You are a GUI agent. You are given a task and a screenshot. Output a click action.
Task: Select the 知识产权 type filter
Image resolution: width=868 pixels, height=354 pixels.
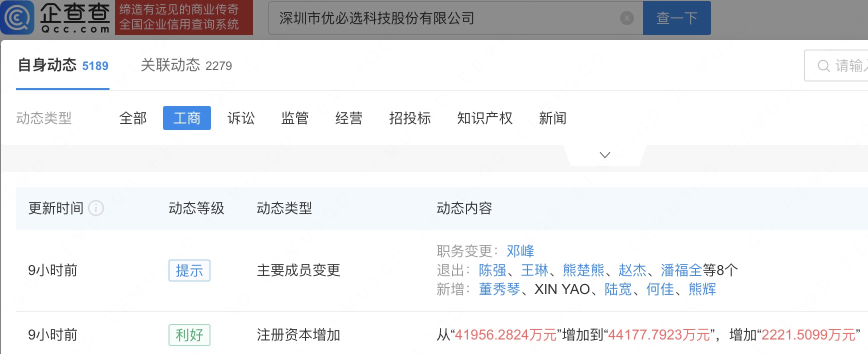[x=485, y=118]
